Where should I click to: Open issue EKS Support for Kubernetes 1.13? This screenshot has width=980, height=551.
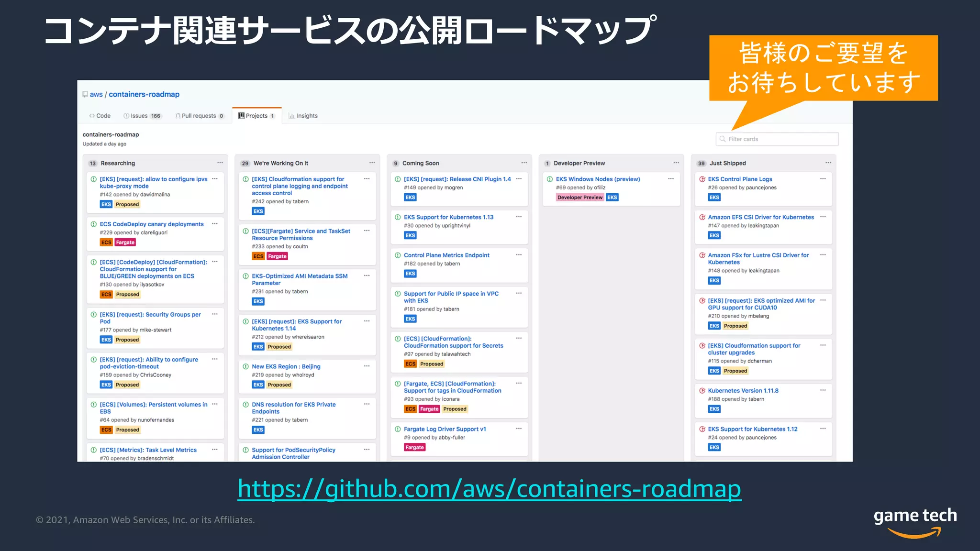pyautogui.click(x=448, y=217)
